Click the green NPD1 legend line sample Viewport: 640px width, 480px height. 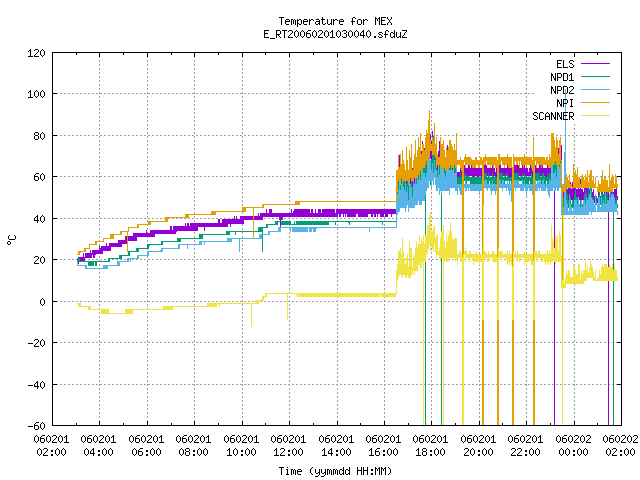tap(595, 77)
